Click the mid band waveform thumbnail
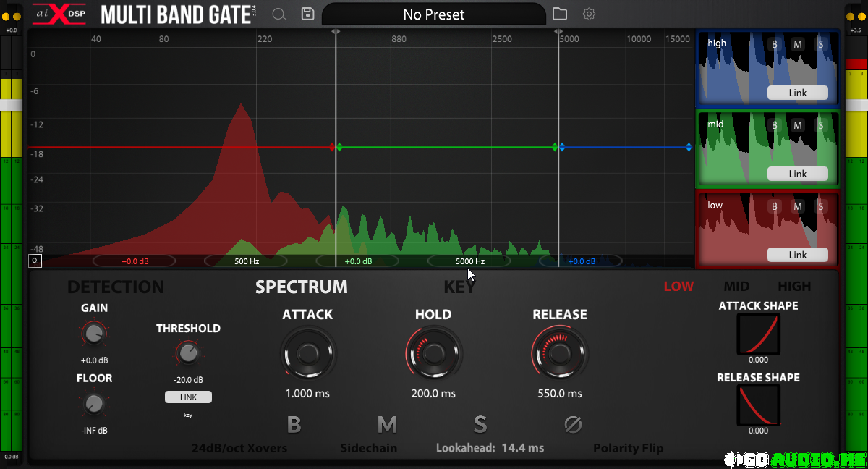This screenshot has height=469, width=868. click(767, 150)
